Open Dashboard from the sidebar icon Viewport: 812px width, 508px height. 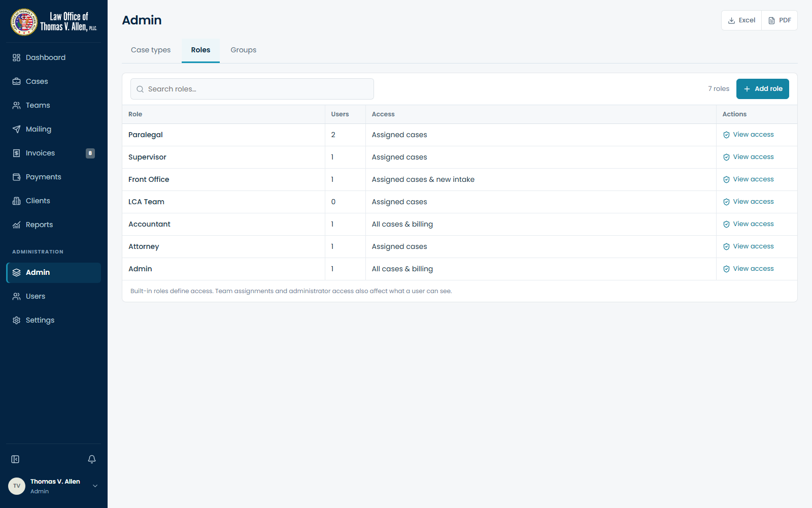tap(16, 57)
